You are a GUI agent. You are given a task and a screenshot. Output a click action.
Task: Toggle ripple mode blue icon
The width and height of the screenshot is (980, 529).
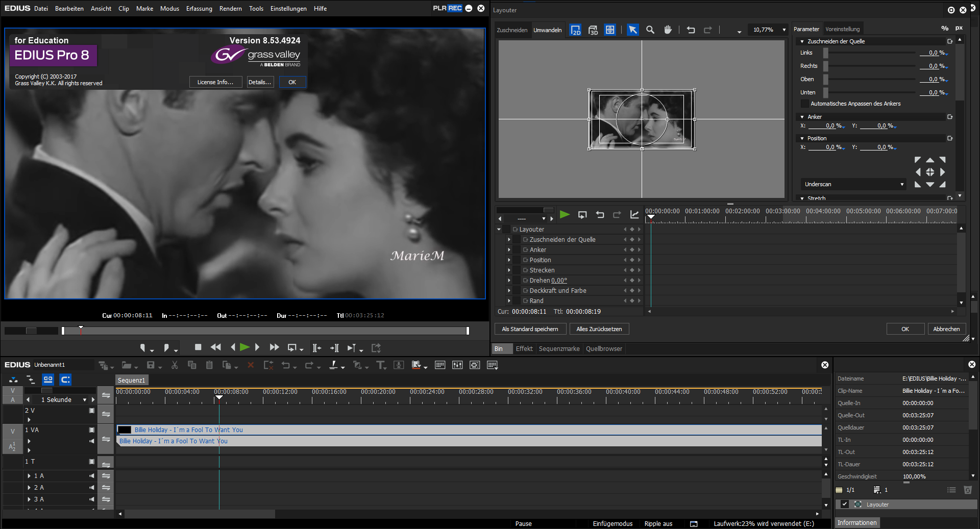click(x=65, y=380)
